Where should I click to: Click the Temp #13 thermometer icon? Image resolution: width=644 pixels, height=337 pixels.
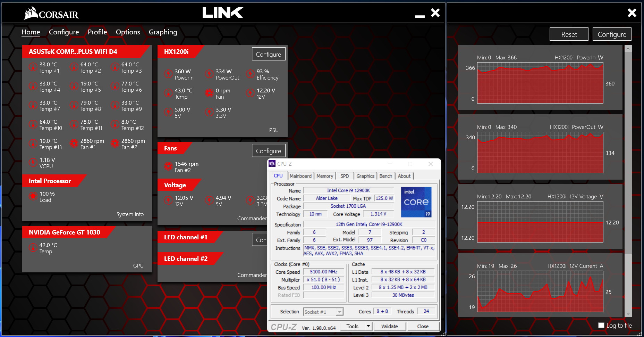pyautogui.click(x=33, y=143)
